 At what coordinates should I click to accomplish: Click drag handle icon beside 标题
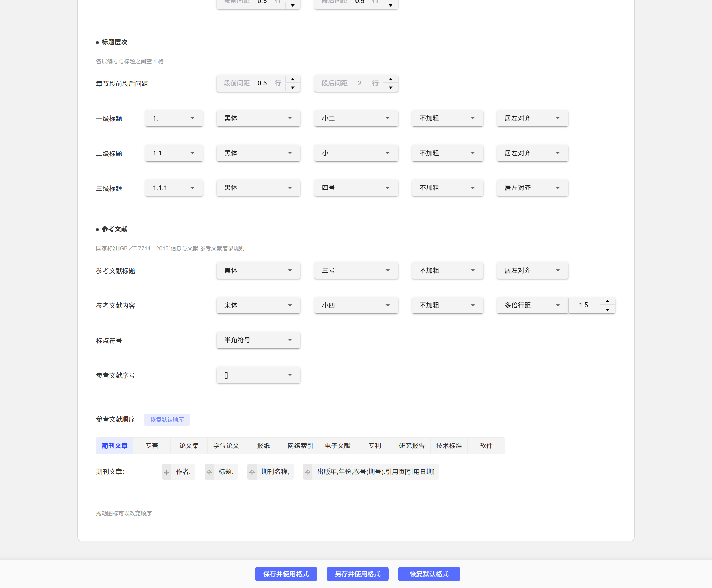(x=209, y=472)
